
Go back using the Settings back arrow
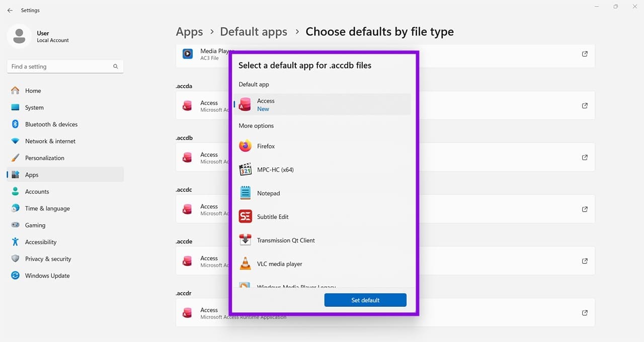coord(10,10)
